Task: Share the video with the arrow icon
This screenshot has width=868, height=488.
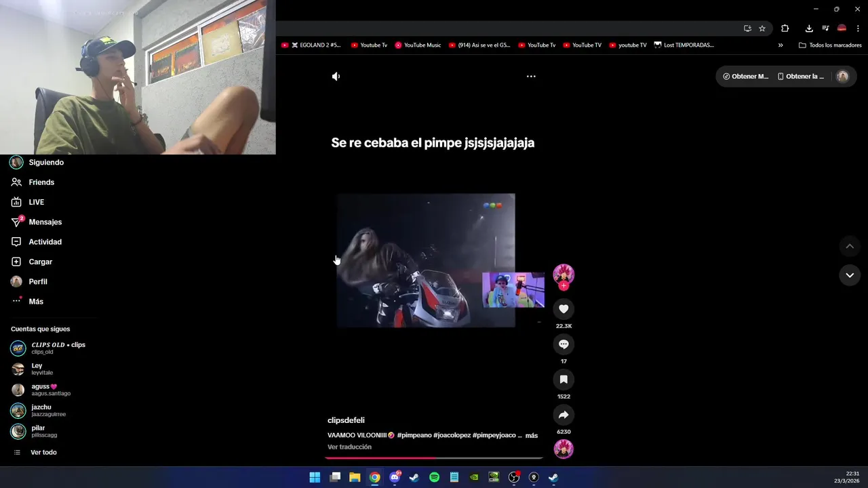Action: [564, 415]
